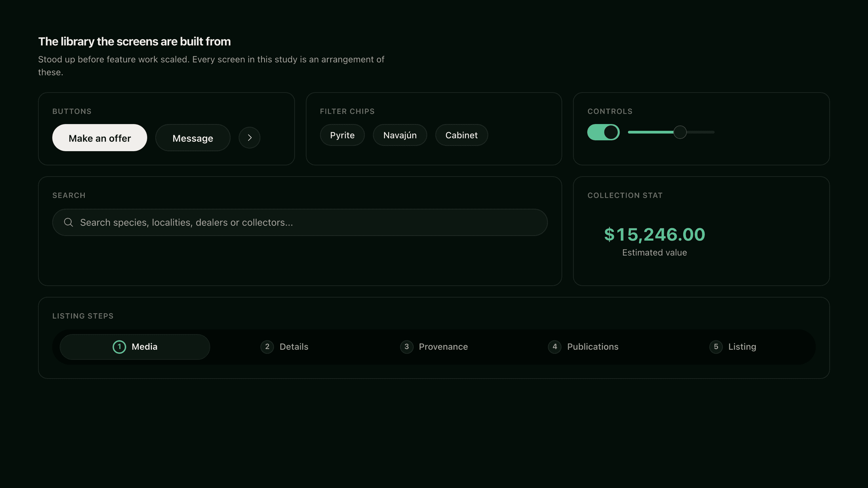Go to the Details step
Viewport: 868px width, 488px height.
(x=284, y=347)
